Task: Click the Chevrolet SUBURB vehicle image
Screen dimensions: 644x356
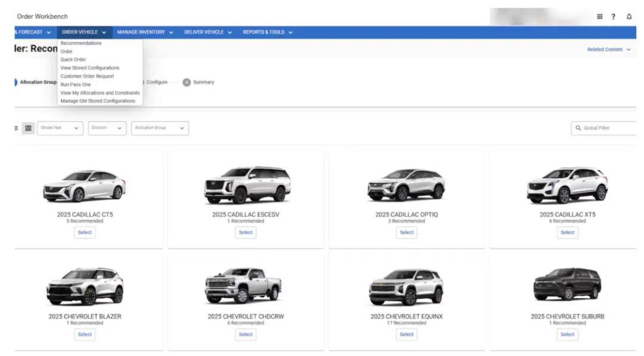Action: coord(567,284)
